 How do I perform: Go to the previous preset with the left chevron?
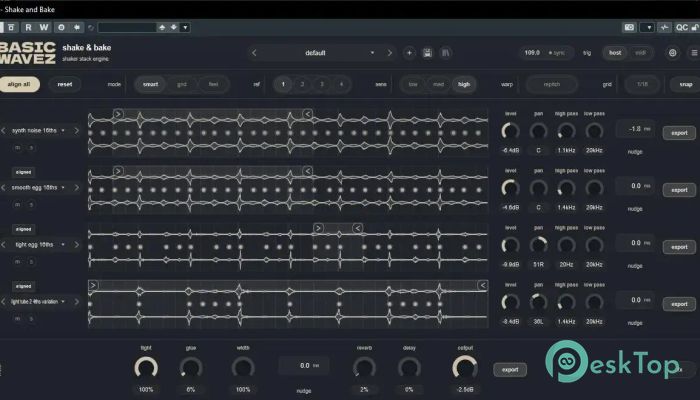coord(254,53)
